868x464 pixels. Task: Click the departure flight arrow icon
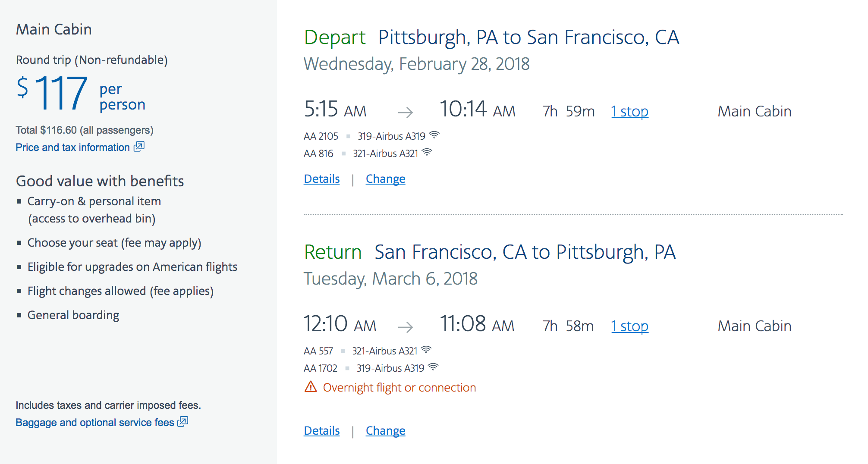(x=405, y=113)
